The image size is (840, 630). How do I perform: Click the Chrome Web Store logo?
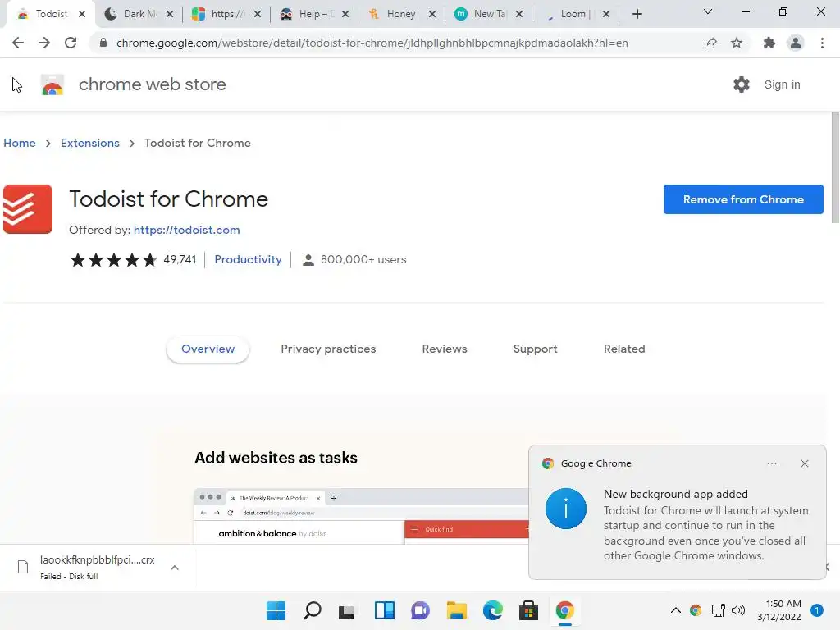(x=52, y=84)
